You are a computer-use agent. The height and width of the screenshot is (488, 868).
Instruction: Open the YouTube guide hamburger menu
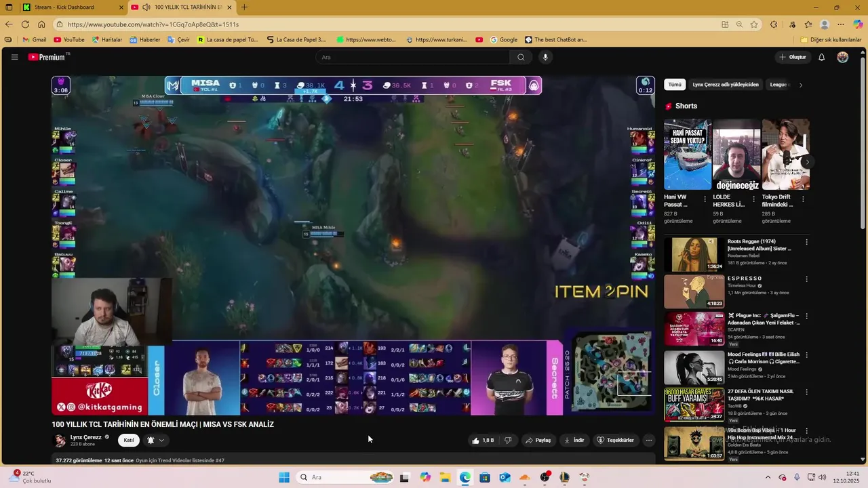(14, 57)
